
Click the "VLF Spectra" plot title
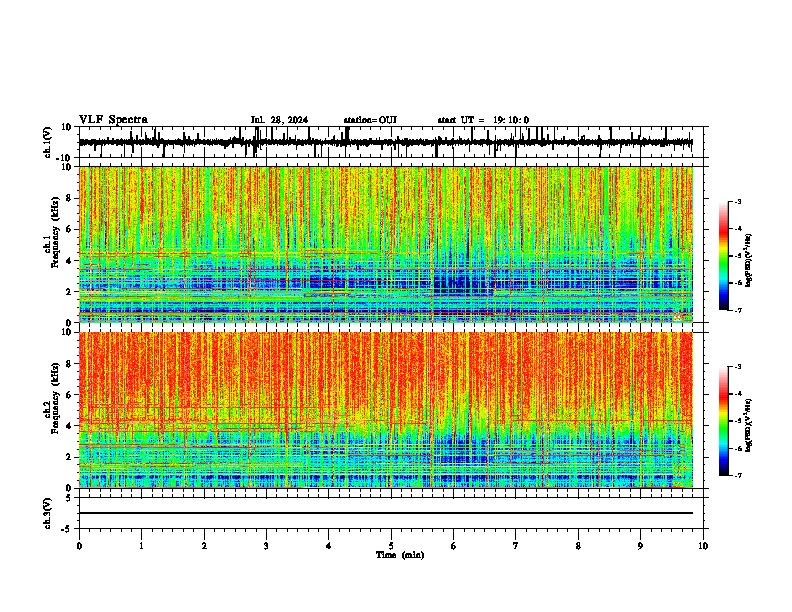(x=113, y=120)
